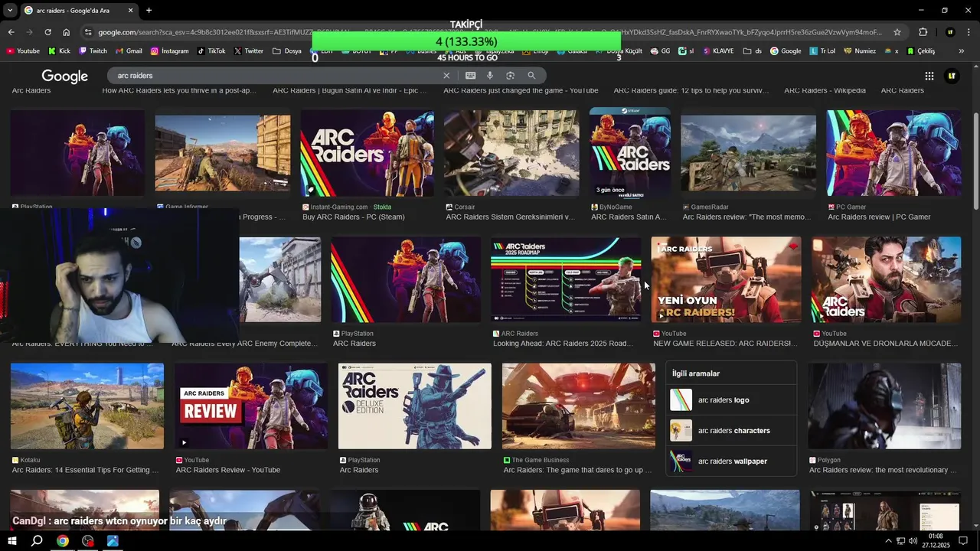
Task: Clear the Google search box with the X icon
Action: [446, 76]
